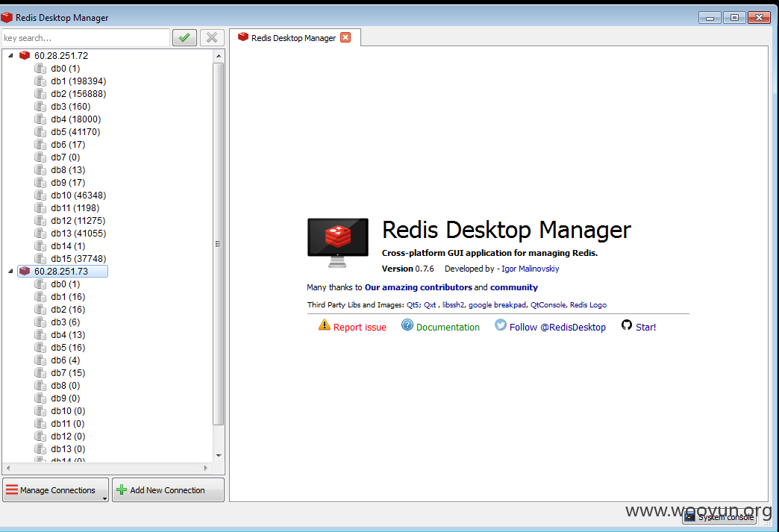Click the tree scrollbar down arrow

pos(219,455)
